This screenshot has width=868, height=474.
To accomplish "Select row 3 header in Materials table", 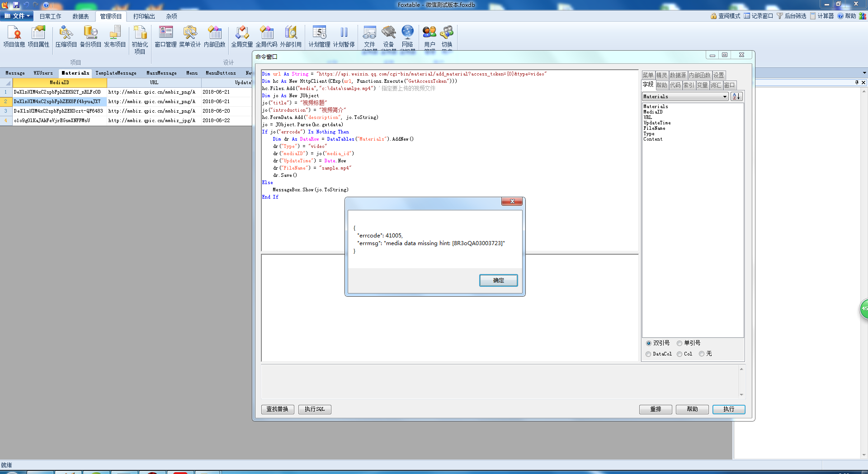I will coord(6,111).
